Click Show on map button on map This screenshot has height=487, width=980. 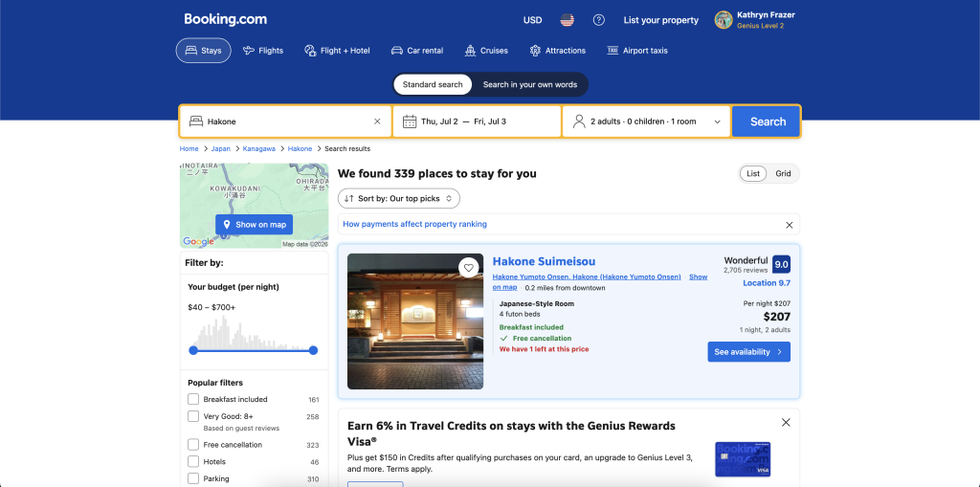(254, 225)
